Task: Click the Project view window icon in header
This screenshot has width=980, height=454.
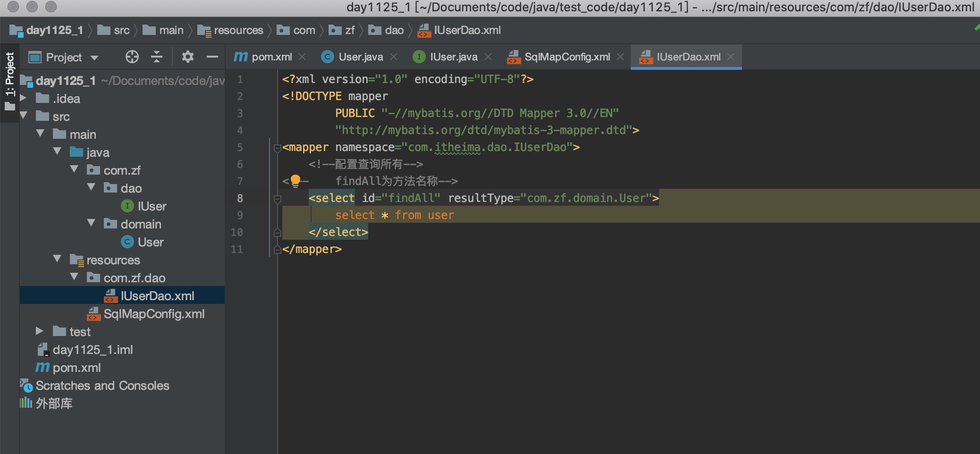Action: tap(35, 58)
